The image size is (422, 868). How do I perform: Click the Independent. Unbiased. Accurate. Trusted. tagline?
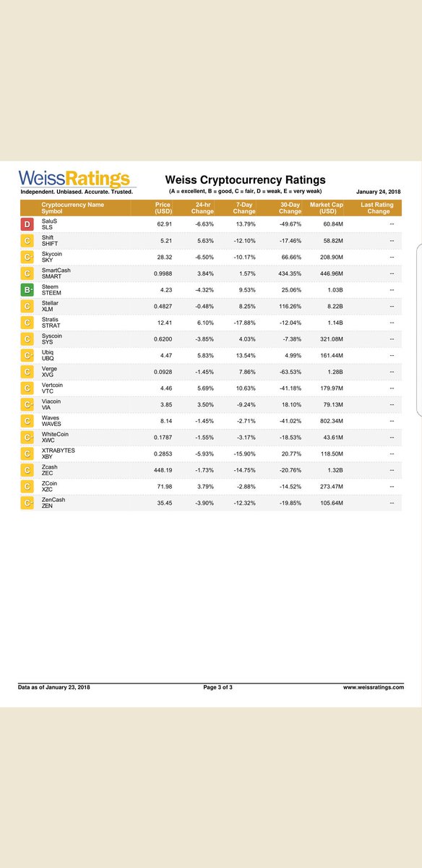tap(76, 192)
